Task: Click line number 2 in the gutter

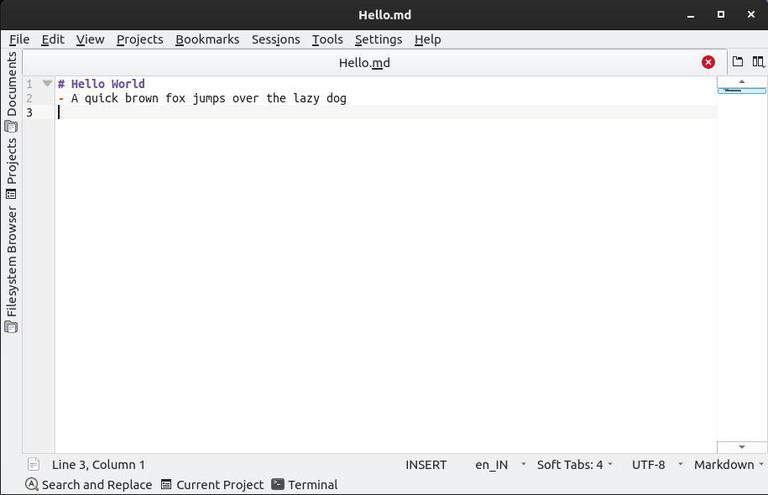Action: point(29,98)
